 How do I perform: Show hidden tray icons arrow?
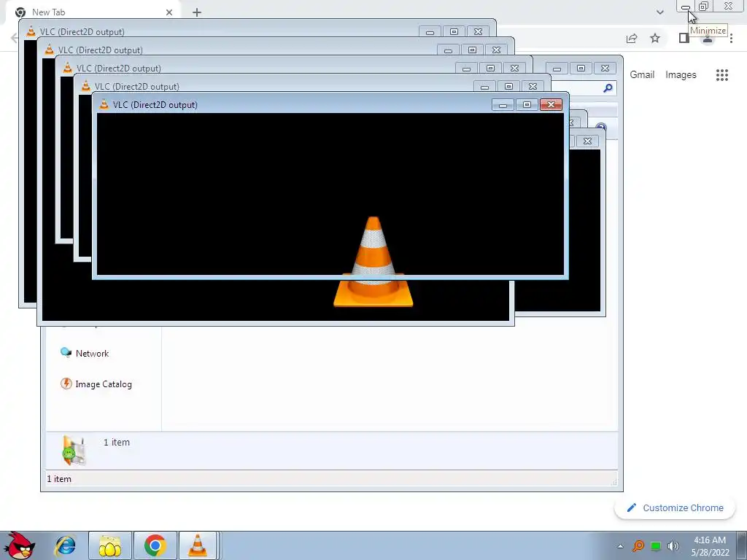click(620, 546)
